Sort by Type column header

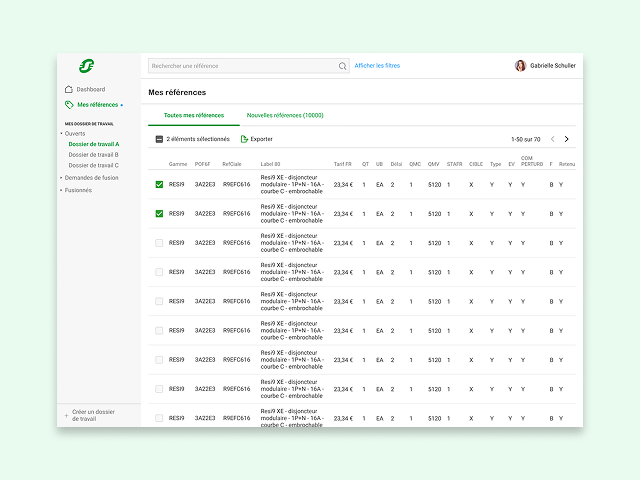[x=496, y=164]
